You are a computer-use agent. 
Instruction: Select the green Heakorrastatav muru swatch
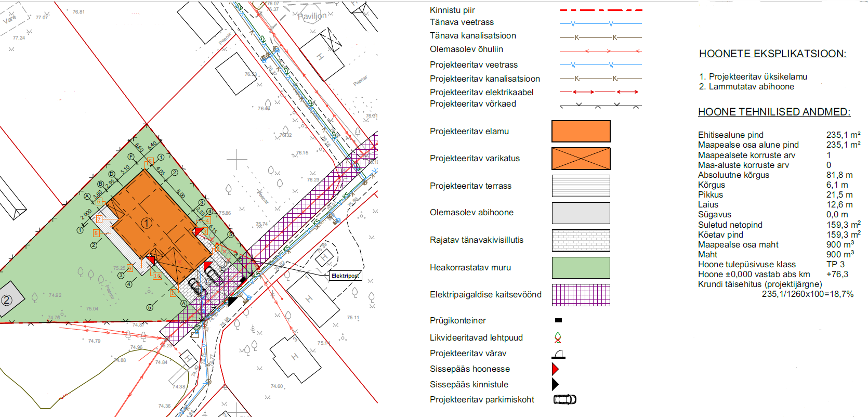coord(581,268)
